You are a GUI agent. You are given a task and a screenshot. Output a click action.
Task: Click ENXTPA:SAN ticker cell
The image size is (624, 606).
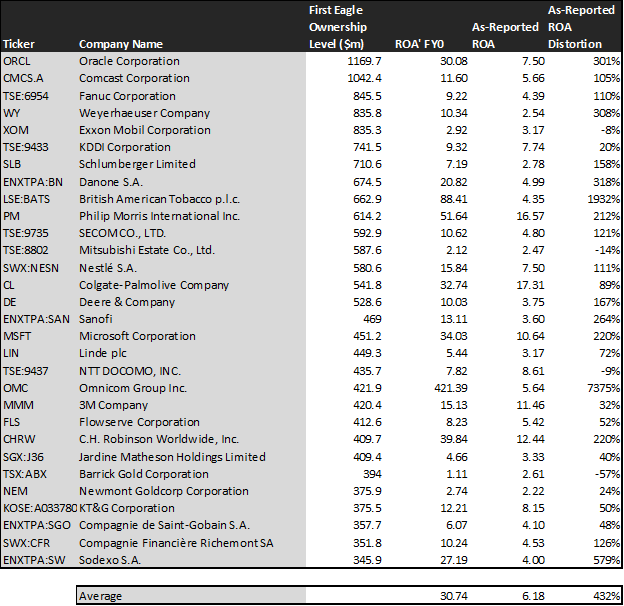(x=36, y=319)
